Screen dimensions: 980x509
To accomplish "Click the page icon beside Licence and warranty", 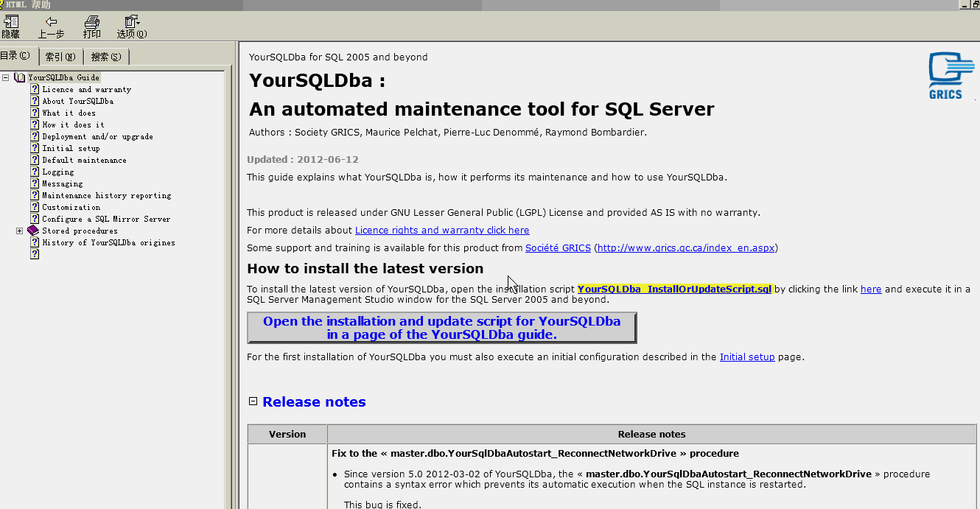I will click(x=35, y=89).
